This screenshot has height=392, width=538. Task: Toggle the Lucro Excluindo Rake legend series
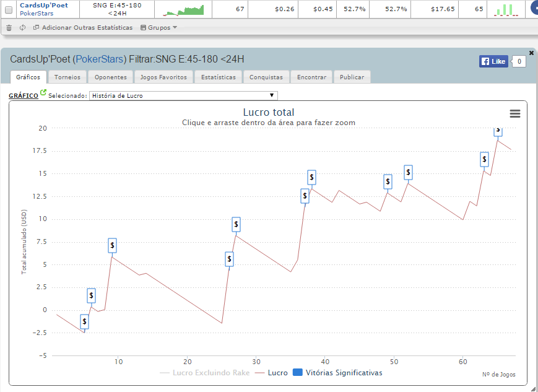pyautogui.click(x=205, y=373)
